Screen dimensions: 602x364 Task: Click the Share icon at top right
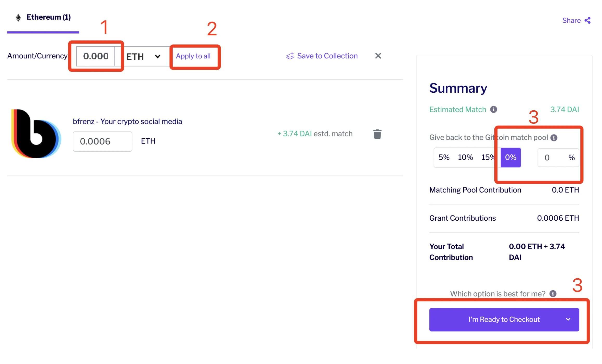coord(587,20)
